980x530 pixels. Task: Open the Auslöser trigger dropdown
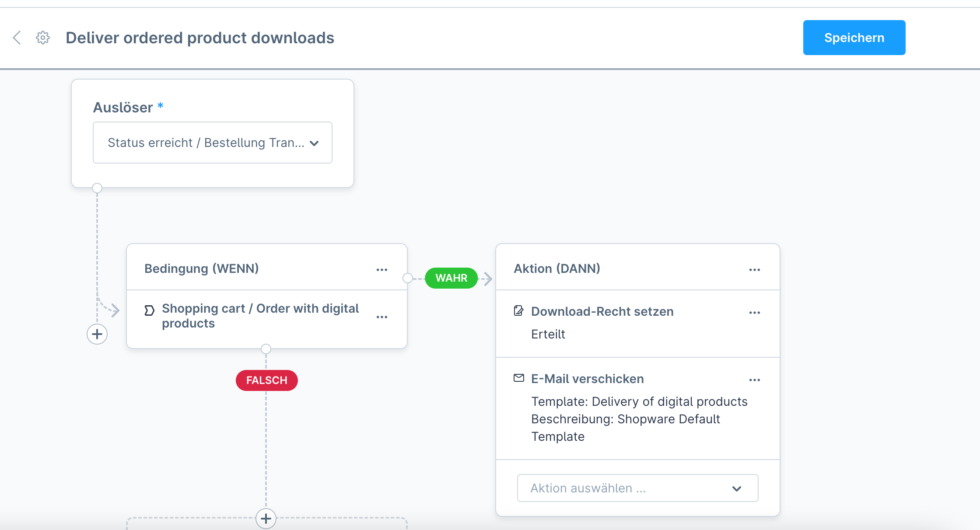tap(213, 143)
